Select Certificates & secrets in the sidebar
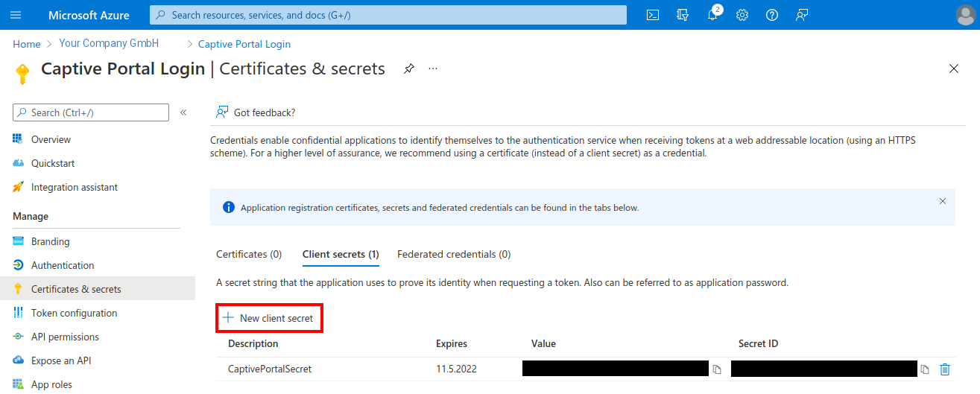Image resolution: width=980 pixels, height=394 pixels. [x=97, y=289]
